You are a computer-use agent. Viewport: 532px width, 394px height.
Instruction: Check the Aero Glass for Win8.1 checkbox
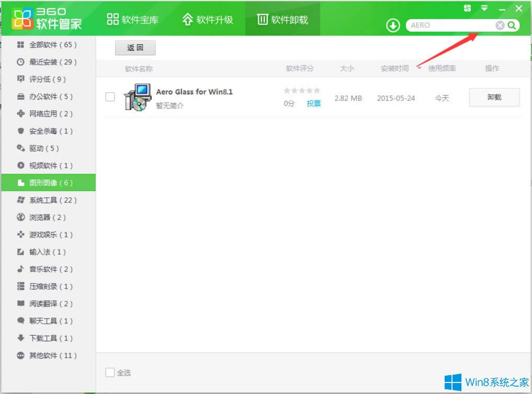tap(110, 97)
